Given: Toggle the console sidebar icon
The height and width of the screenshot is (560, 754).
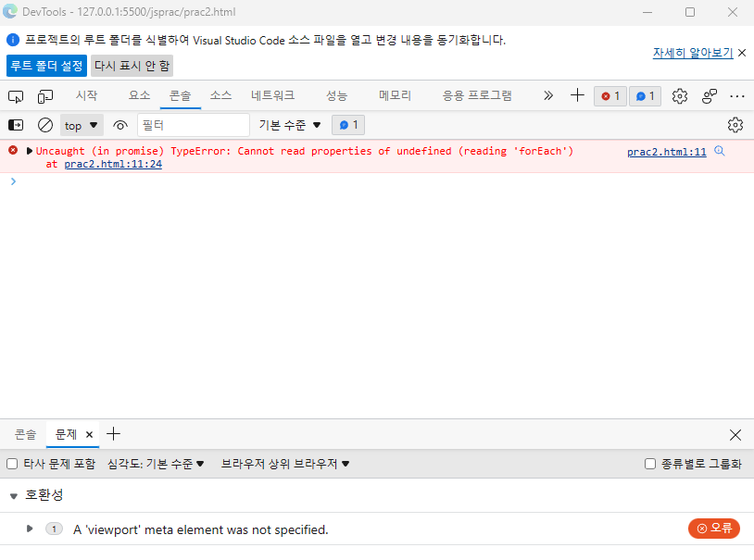Looking at the screenshot, I should (x=16, y=126).
